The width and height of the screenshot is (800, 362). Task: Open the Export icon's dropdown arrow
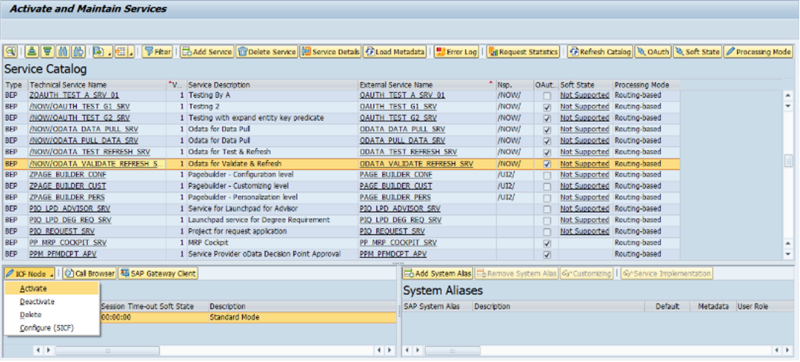click(109, 52)
